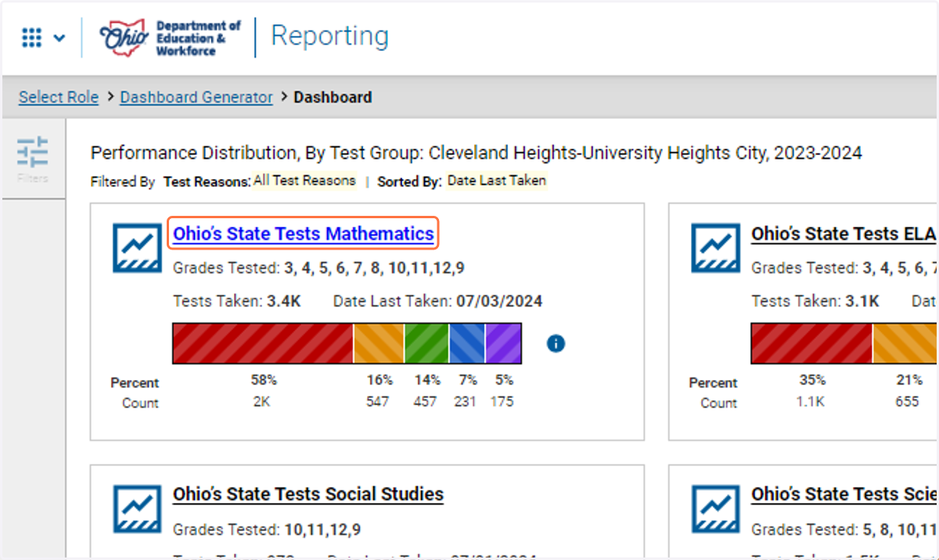Click the 58% percent value
Viewport: 939px width, 560px height.
[264, 380]
